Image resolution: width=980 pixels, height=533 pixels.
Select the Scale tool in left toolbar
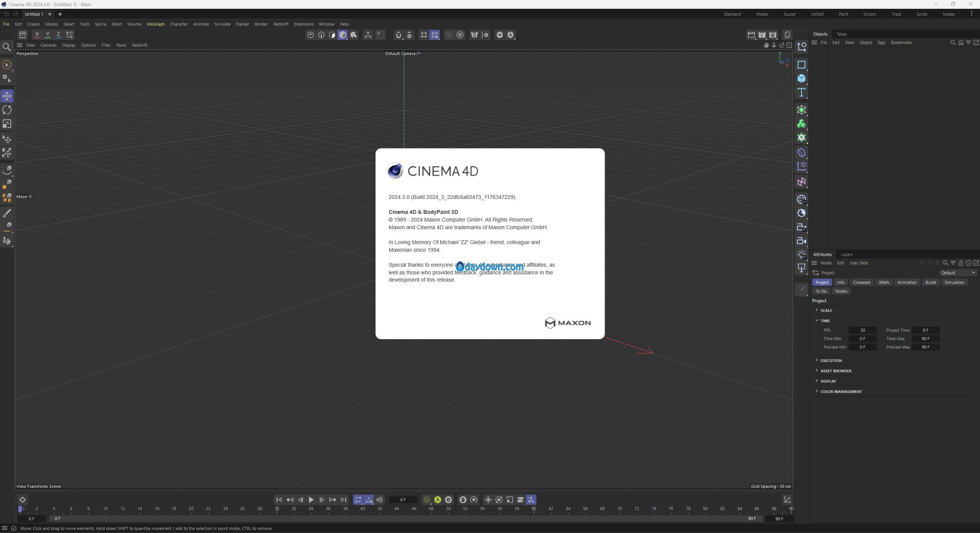click(7, 124)
